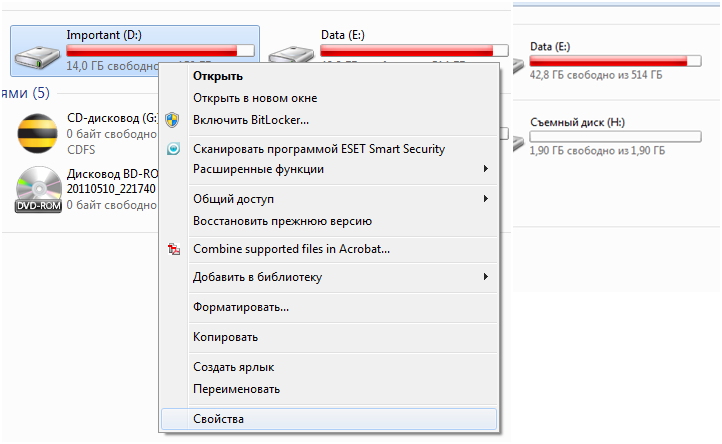Select the Съемный диск (H:) drive entry
Image resolution: width=722 pixels, height=444 pixels.
[577, 123]
